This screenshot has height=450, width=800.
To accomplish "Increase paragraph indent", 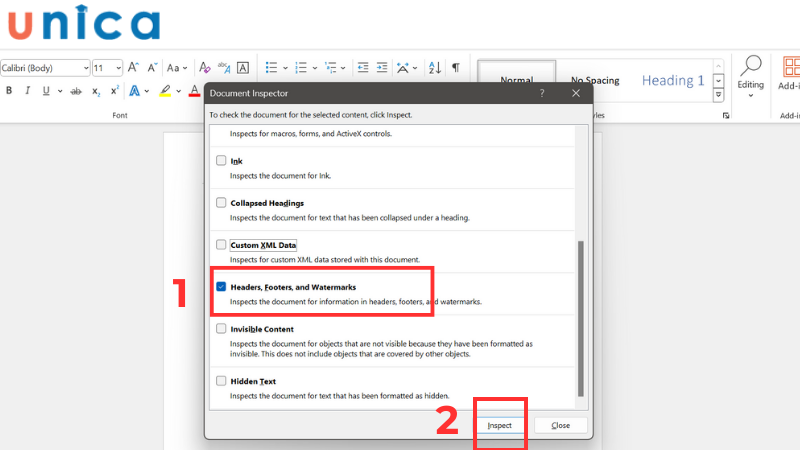I will 382,67.
